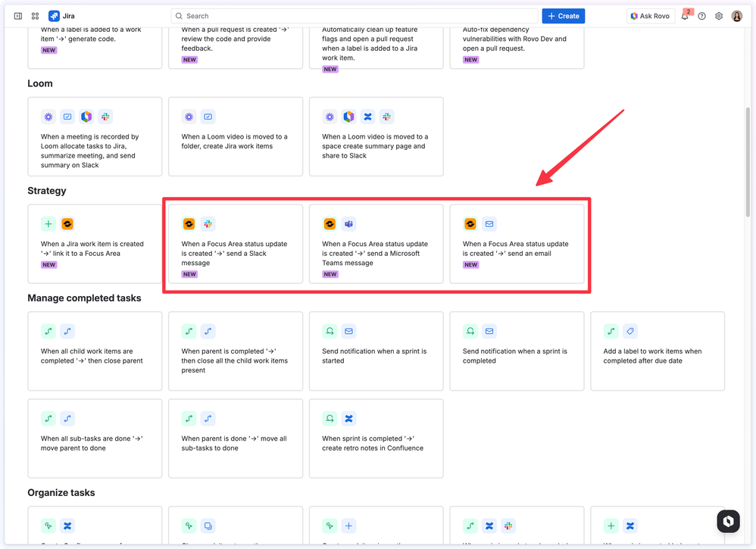Open 'all child work items completed close parent' card
The height and width of the screenshot is (549, 756).
(x=95, y=351)
